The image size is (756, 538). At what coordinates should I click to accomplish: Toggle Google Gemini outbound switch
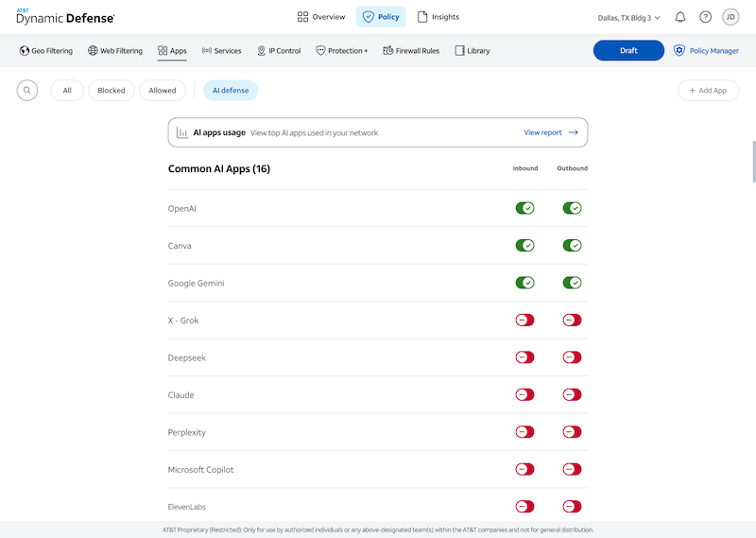pos(573,283)
